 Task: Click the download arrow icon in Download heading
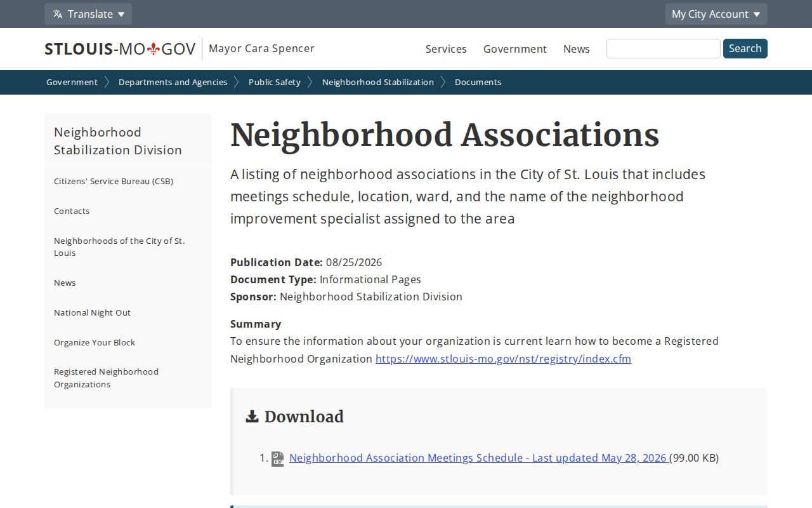[x=252, y=417]
